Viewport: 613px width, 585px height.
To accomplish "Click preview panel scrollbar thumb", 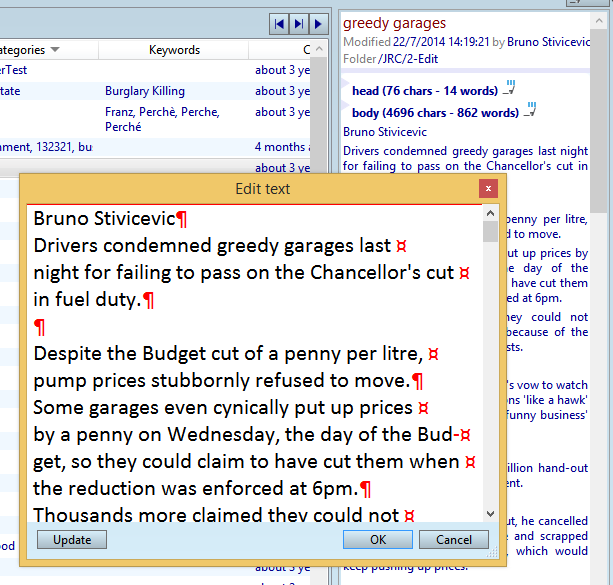I will (x=598, y=120).
